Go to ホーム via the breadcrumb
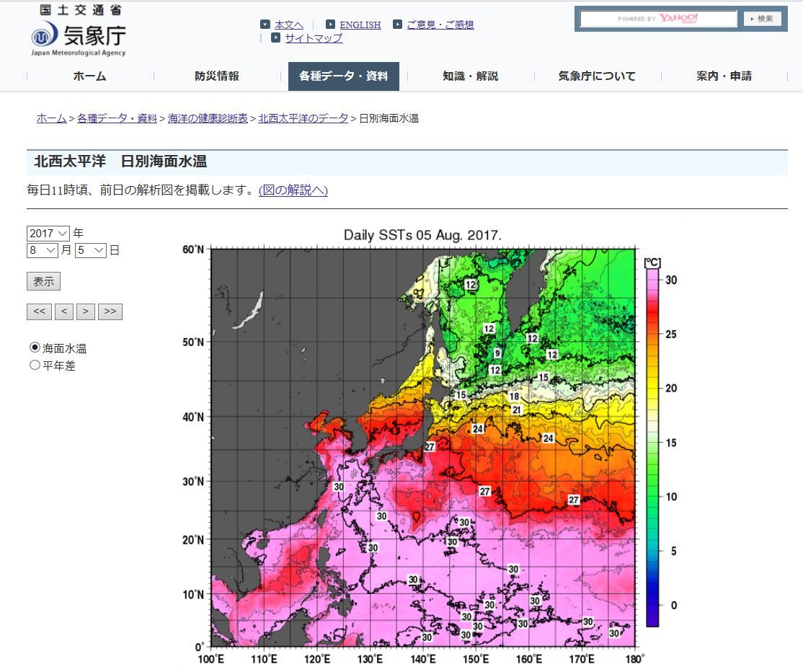Viewport: 803px width, 672px height. click(x=51, y=118)
